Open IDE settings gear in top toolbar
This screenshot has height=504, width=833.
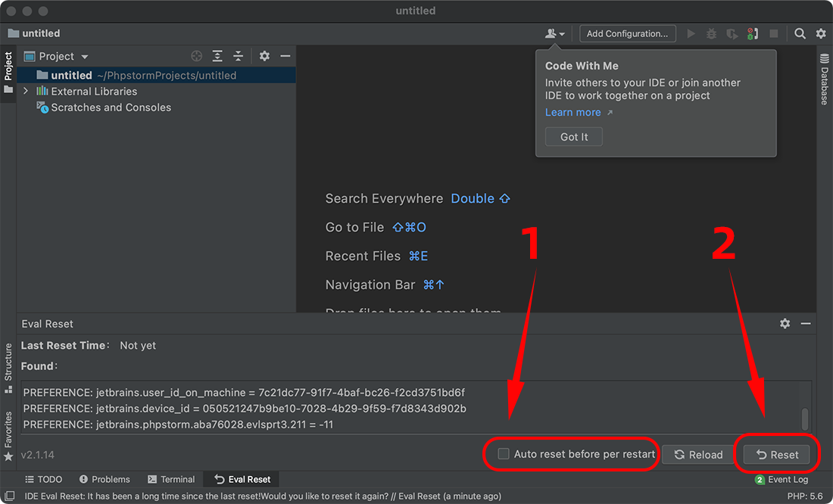[x=821, y=33]
